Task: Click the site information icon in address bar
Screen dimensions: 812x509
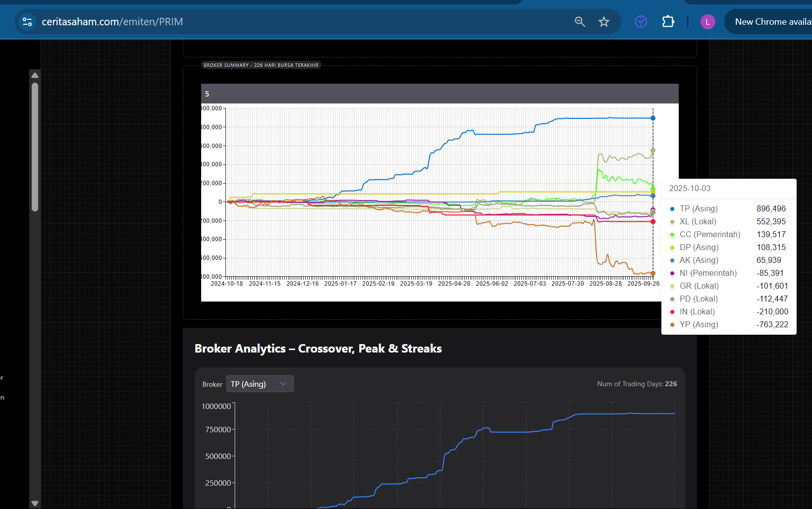Action: point(27,22)
